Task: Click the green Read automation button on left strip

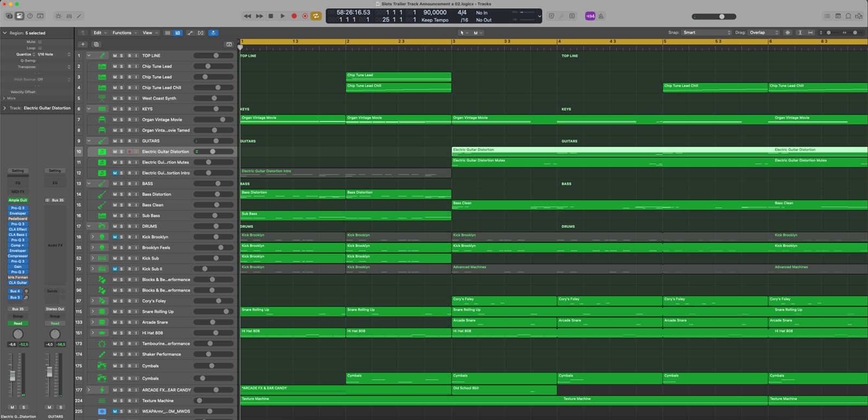Action: click(18, 324)
